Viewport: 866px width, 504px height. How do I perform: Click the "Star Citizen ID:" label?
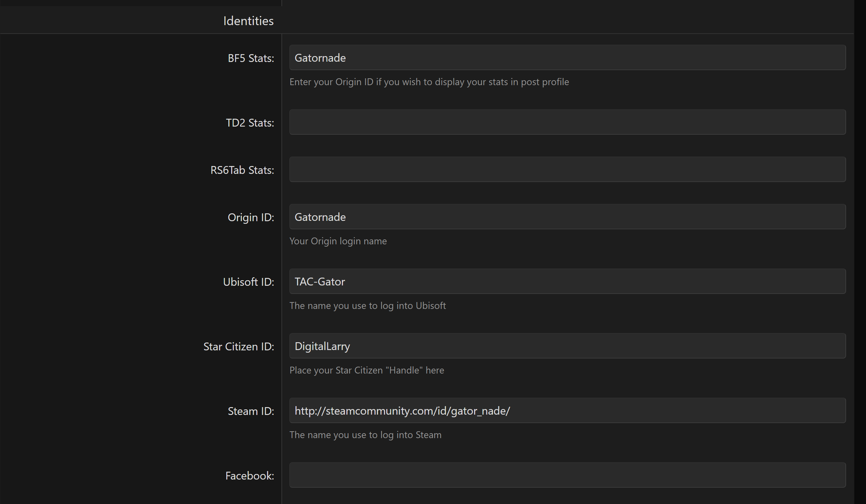coord(238,347)
